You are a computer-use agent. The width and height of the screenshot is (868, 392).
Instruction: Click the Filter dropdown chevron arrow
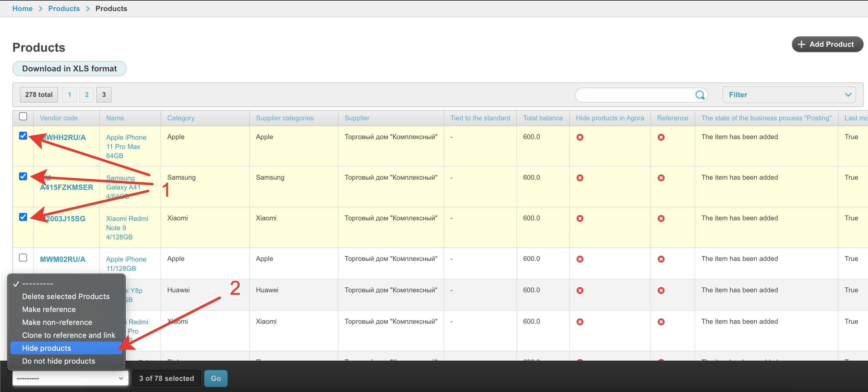[x=848, y=95]
